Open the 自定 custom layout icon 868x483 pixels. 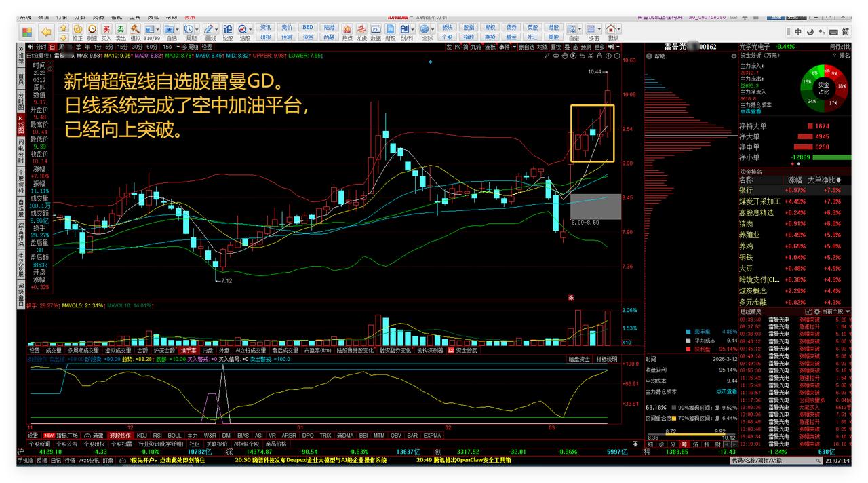tap(571, 30)
